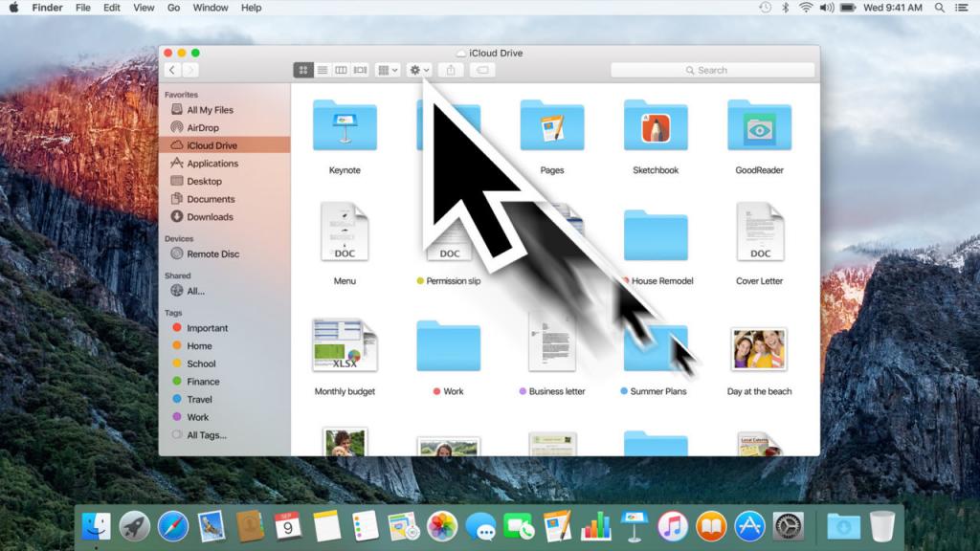
Task: Switch Finder to list view
Action: point(323,70)
